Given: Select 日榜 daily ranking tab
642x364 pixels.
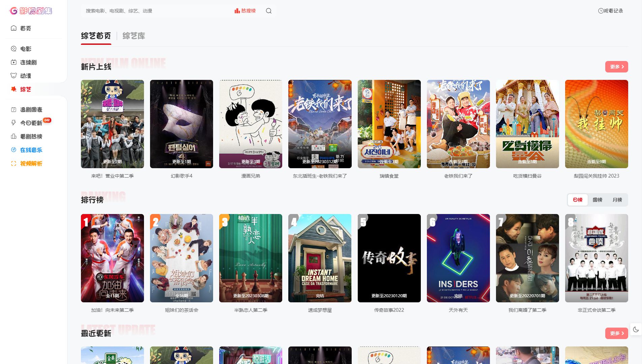Looking at the screenshot, I should point(578,200).
